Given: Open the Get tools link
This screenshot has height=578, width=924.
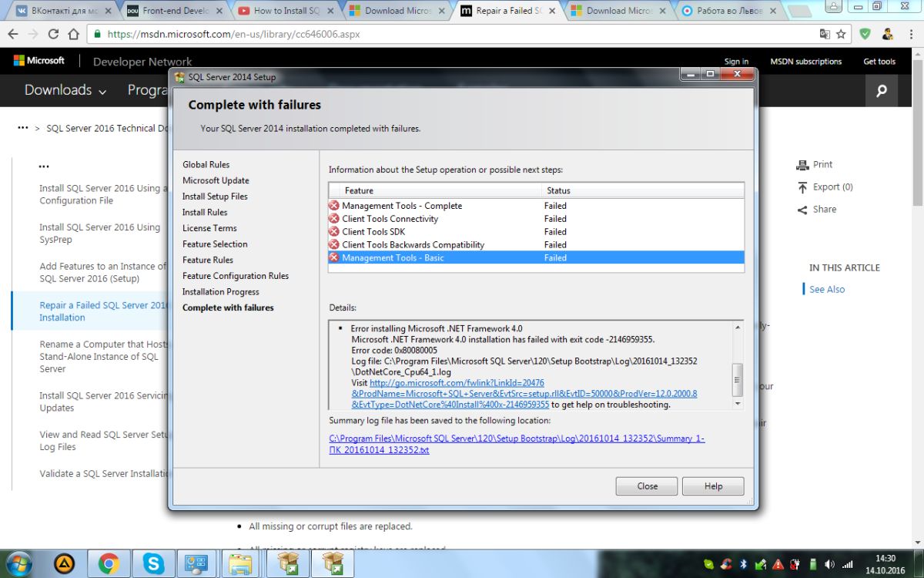Looking at the screenshot, I should click(x=879, y=62).
